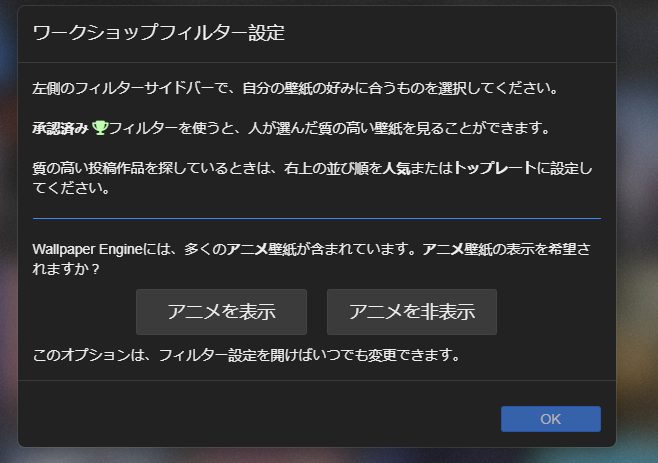Click the れますか？ question text

click(66, 269)
